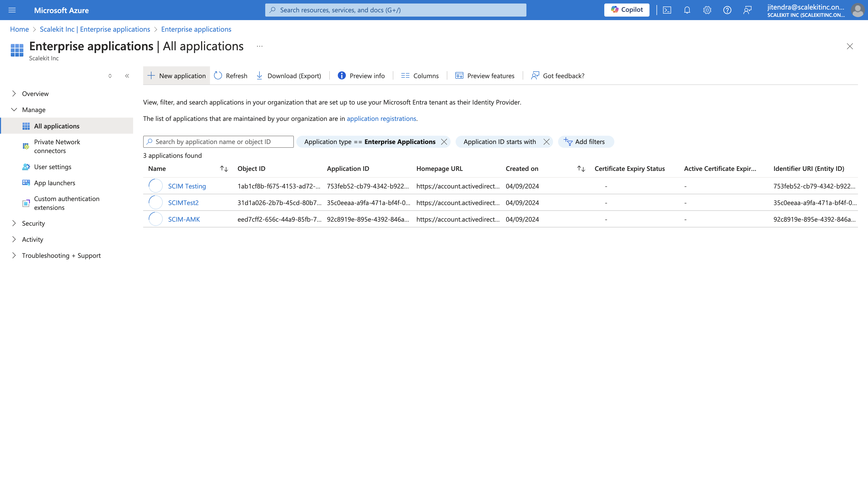Select object ID eed7cff2-656c-44a9 cell
868x482 pixels.
point(279,219)
